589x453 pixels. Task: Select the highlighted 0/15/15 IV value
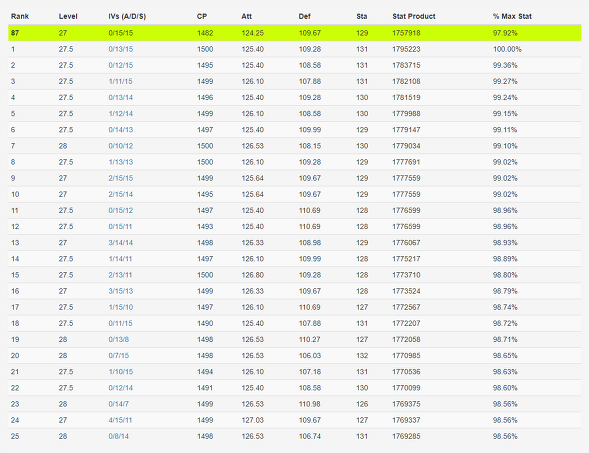click(121, 33)
